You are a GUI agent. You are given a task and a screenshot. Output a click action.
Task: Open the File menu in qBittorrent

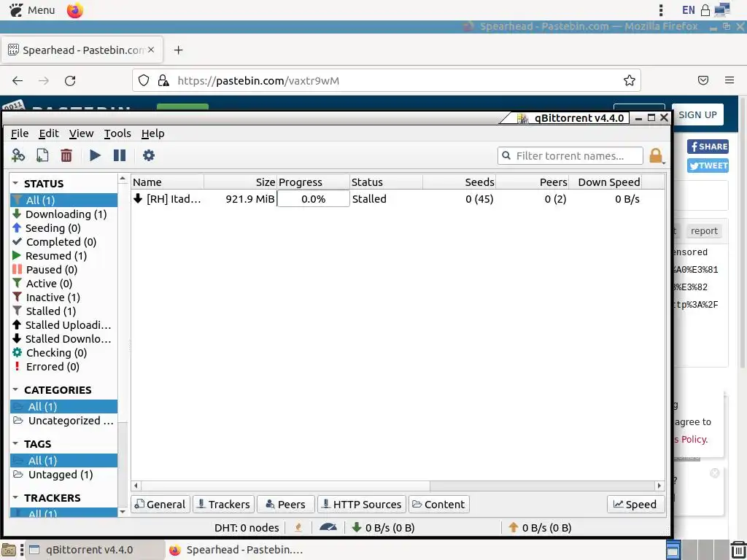coord(20,133)
